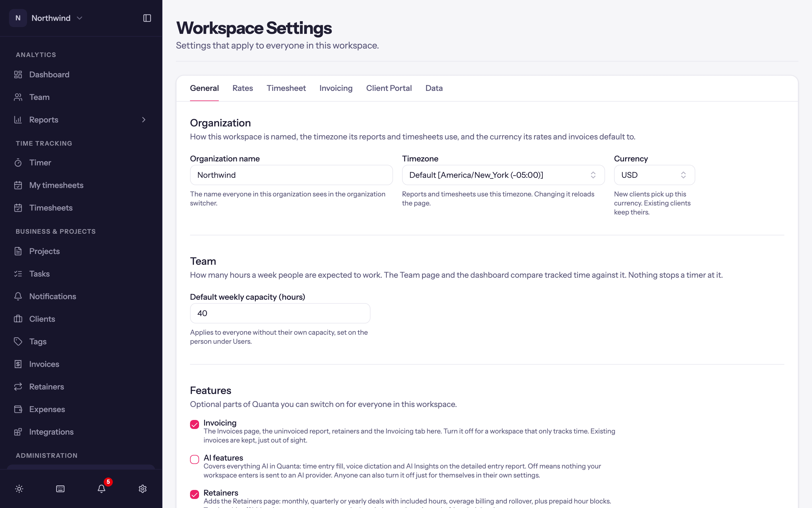Click the Tags label icon
Screen dimensions: 812x508
click(18, 341)
